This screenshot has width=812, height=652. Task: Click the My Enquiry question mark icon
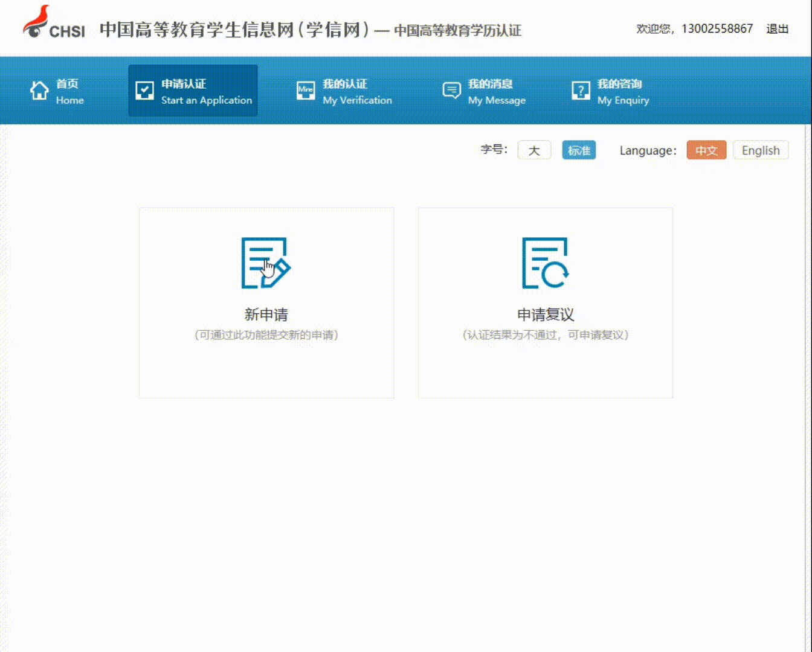point(581,91)
